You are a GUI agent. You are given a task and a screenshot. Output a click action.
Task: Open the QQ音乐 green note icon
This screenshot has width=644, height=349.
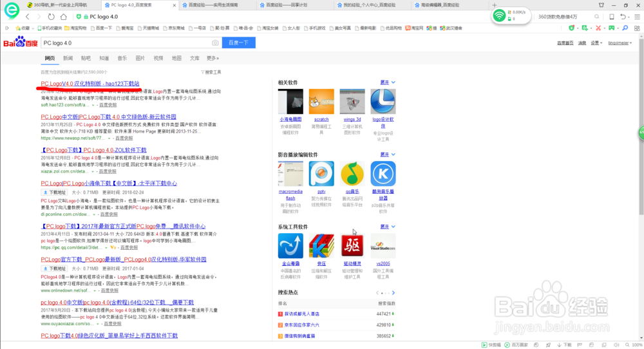(352, 174)
